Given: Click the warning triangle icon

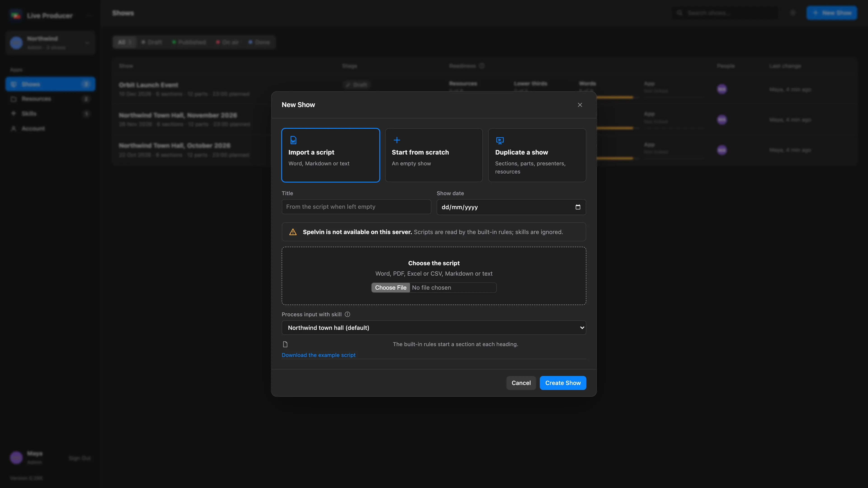Looking at the screenshot, I should pyautogui.click(x=293, y=232).
